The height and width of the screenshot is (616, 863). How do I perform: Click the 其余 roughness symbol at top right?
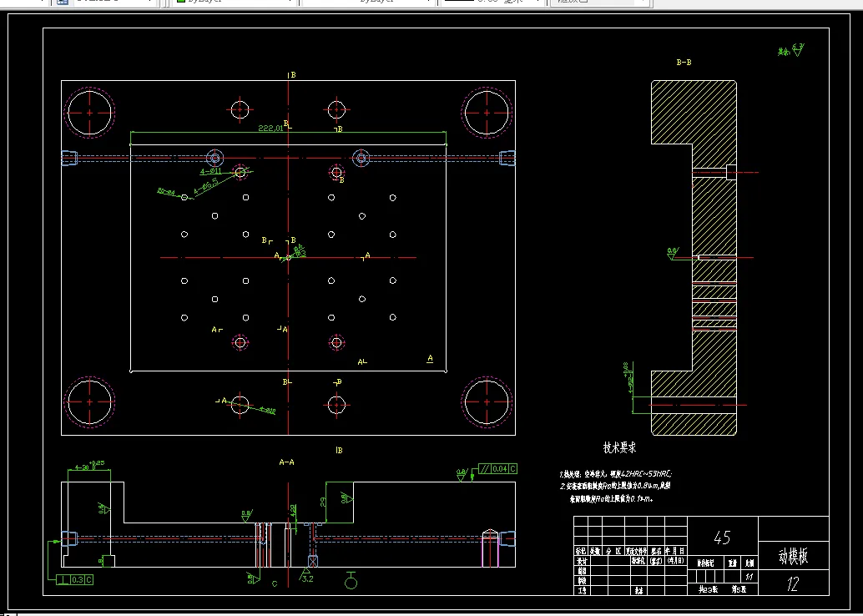click(791, 51)
